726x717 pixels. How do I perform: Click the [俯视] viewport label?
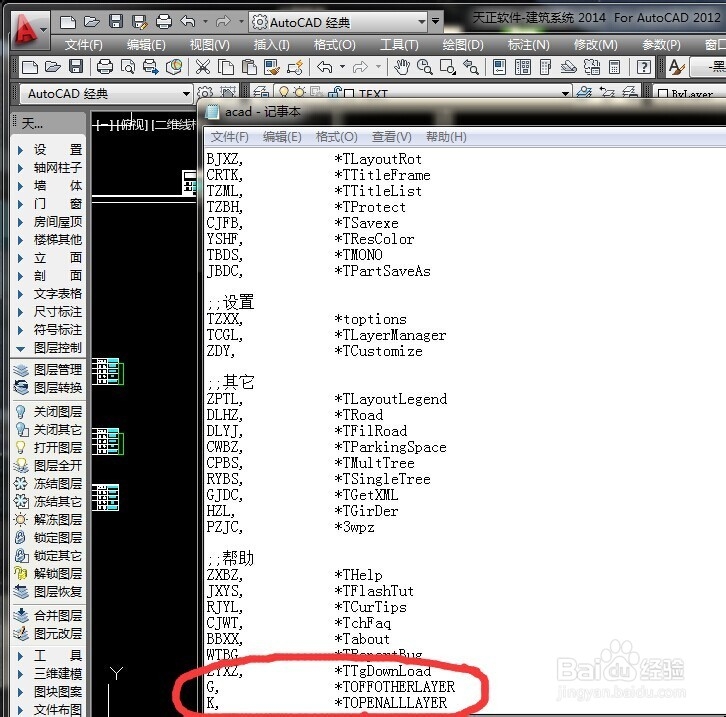pyautogui.click(x=132, y=125)
